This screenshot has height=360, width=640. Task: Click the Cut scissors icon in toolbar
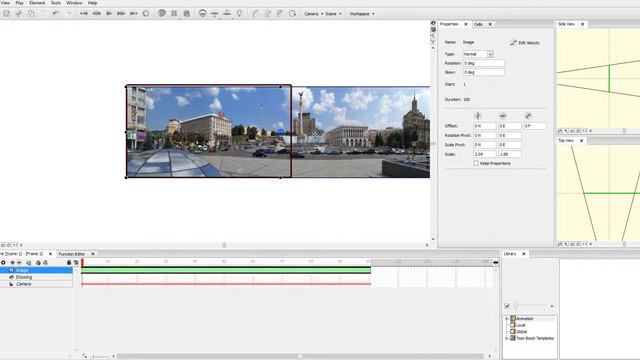19,13
